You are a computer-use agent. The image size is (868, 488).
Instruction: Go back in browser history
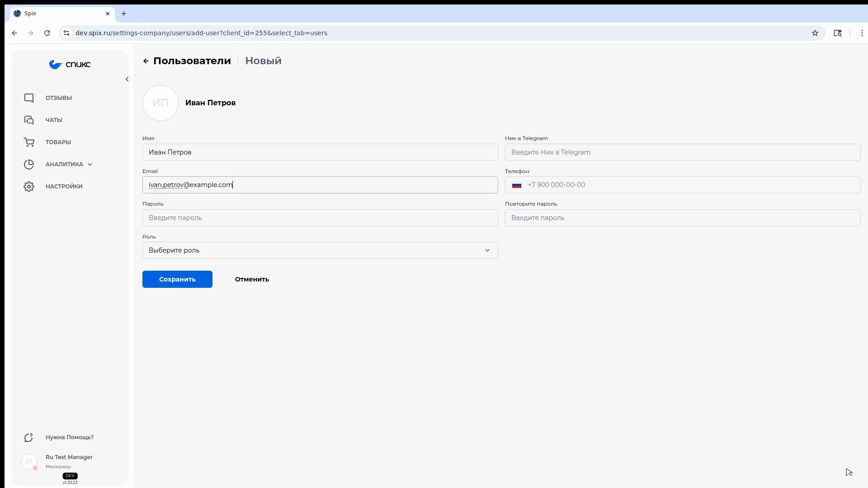(x=14, y=33)
